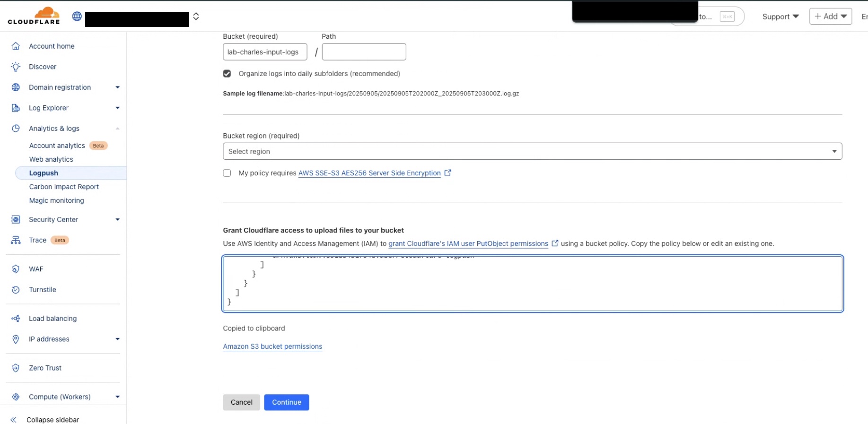The image size is (868, 424).
Task: Uncheck Organize logs into daily subfolders
Action: (227, 74)
